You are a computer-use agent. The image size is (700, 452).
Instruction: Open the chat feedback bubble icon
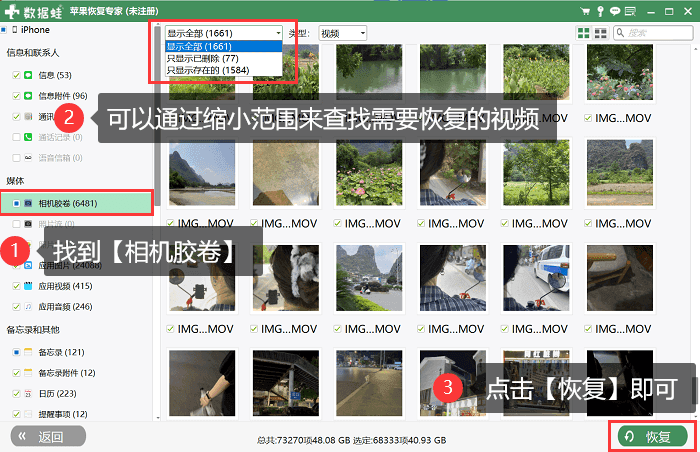pyautogui.click(x=615, y=11)
